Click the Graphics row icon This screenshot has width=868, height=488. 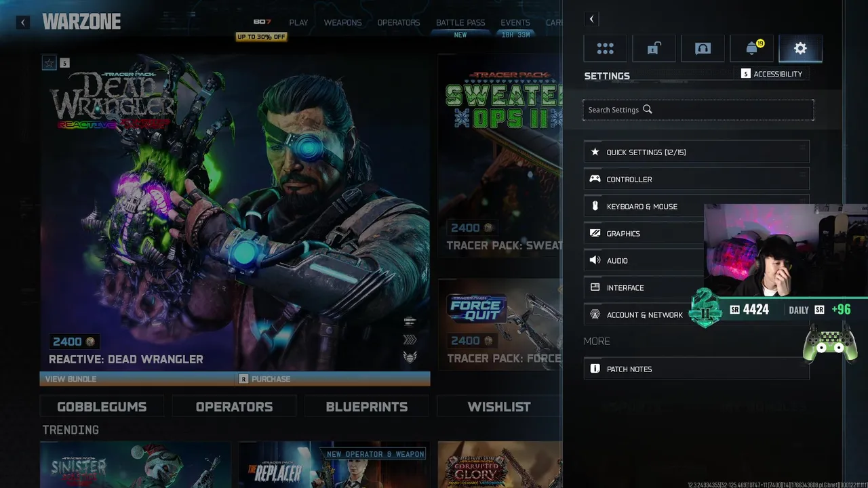click(595, 233)
